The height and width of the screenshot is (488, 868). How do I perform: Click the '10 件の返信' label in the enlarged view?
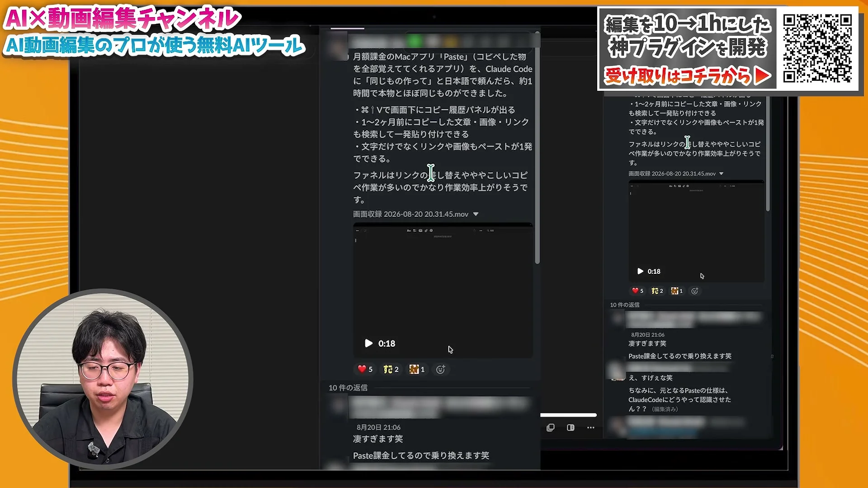pos(348,388)
